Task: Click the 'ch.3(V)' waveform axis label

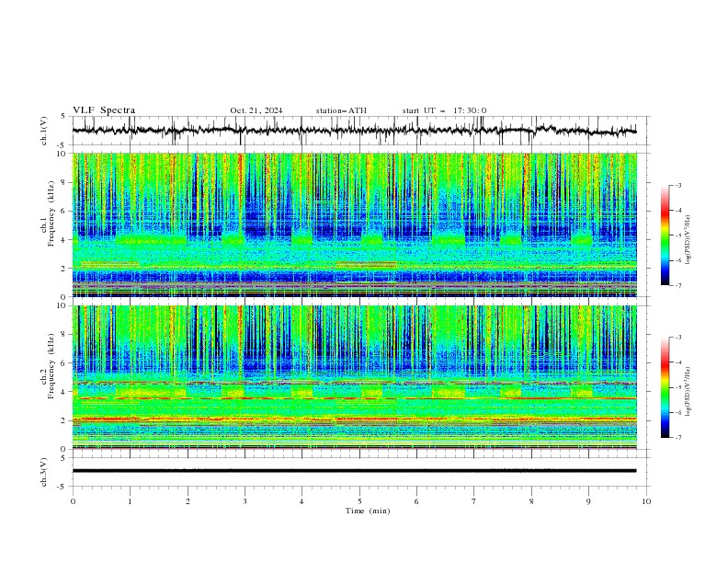Action: pyautogui.click(x=44, y=472)
